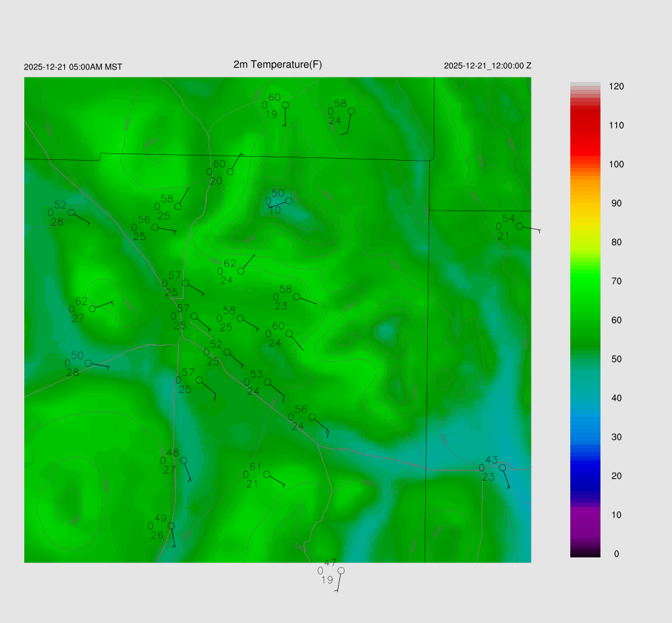The height and width of the screenshot is (623, 672).
Task: Click the 2m Temperature(F) title
Action: click(x=278, y=64)
